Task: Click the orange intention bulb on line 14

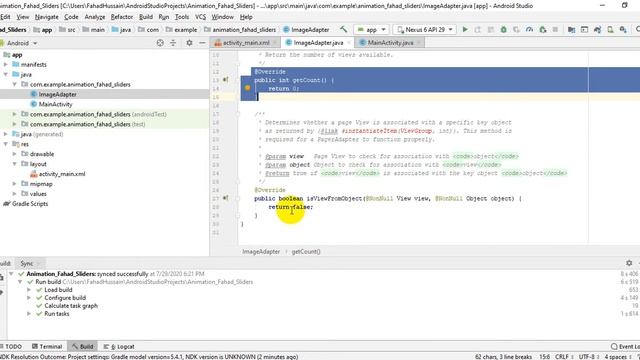Action: (247, 88)
